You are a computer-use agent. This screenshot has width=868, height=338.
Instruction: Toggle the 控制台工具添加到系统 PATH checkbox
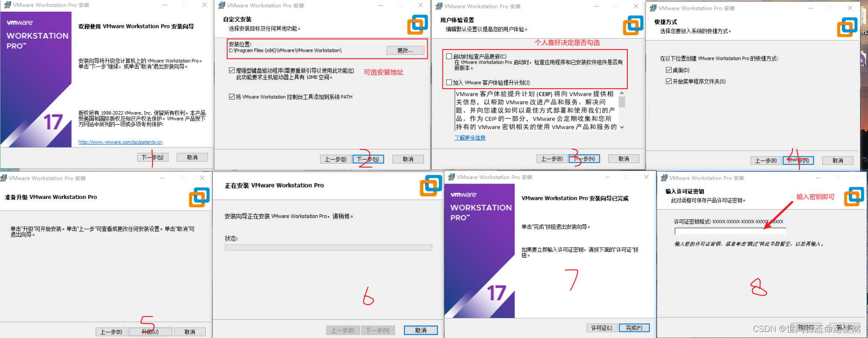232,97
